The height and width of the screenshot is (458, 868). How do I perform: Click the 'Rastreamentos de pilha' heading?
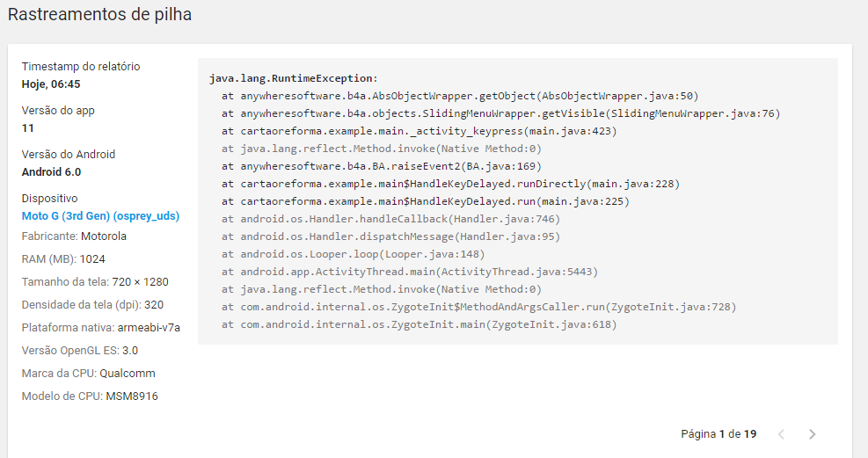[99, 15]
